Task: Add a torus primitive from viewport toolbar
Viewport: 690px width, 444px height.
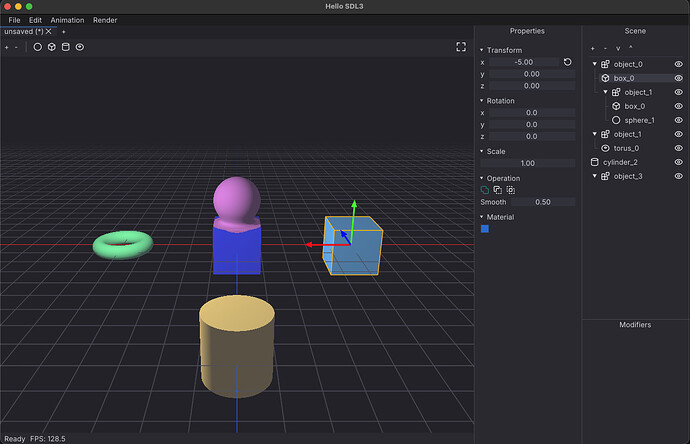Action: tap(80, 47)
